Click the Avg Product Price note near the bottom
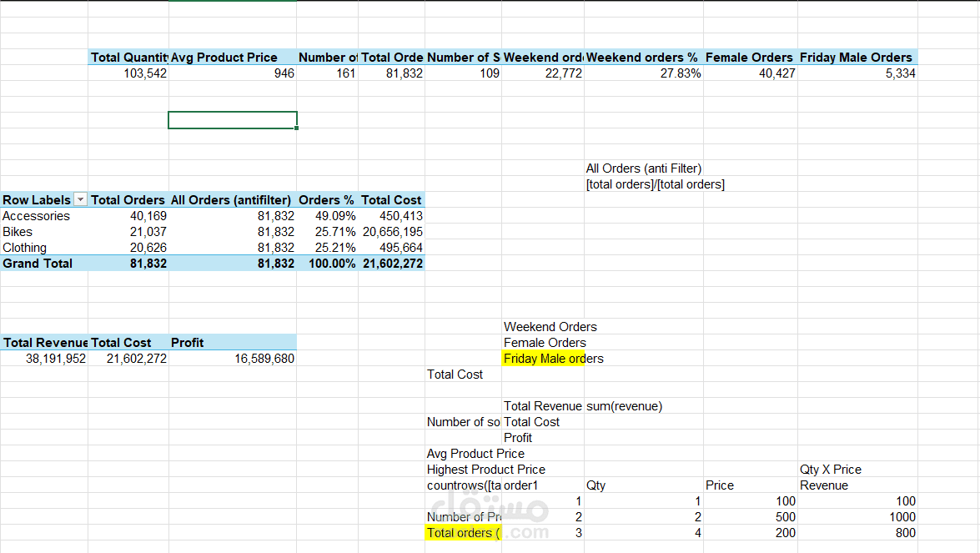980x553 pixels. (x=475, y=454)
